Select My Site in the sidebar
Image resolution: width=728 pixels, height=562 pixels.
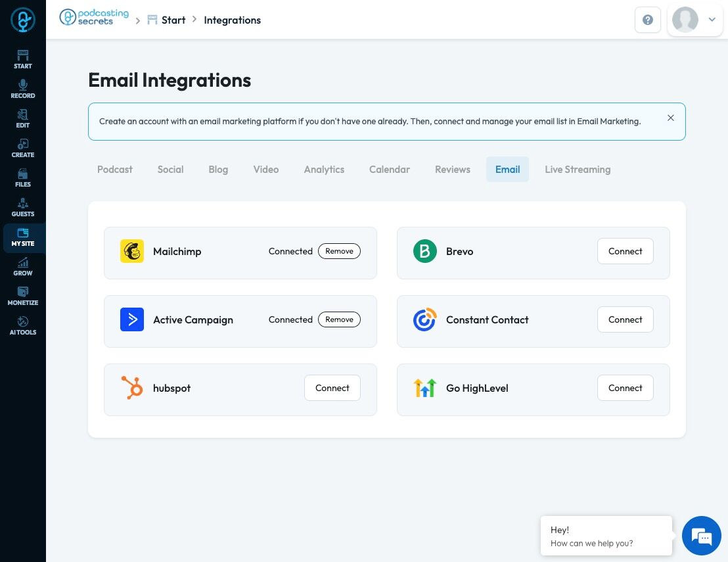[x=23, y=238]
